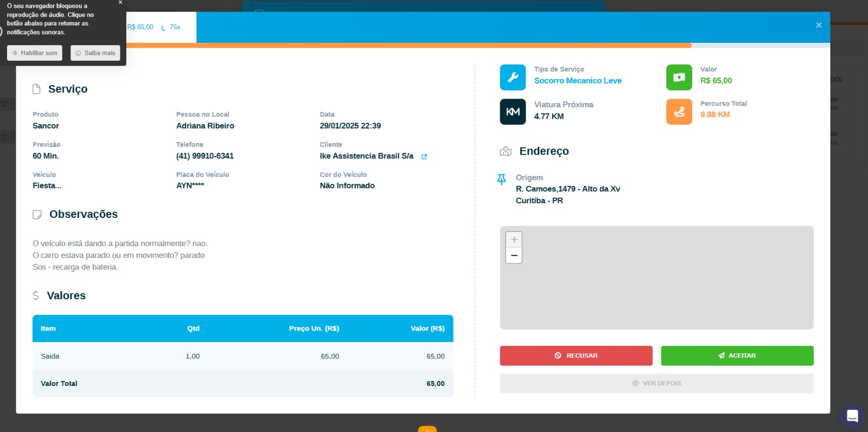Viewport: 868px width, 432px height.
Task: Click the forecast value 60 Min.
Action: 46,156
